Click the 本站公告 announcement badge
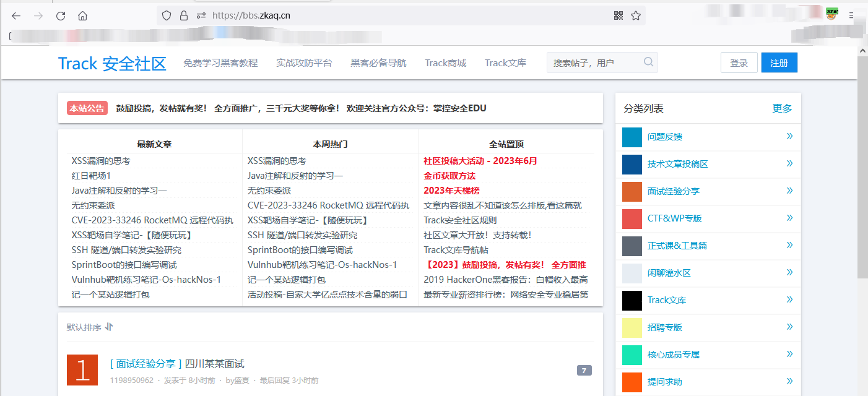 pyautogui.click(x=87, y=108)
